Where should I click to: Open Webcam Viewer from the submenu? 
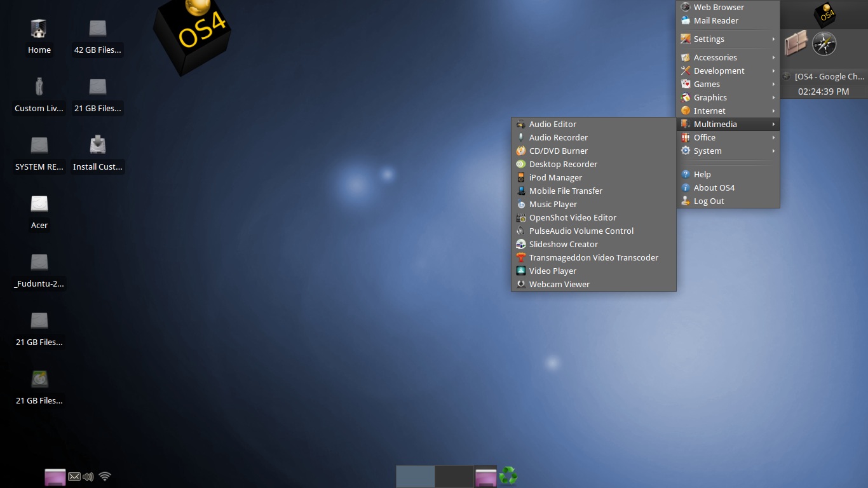coord(593,285)
